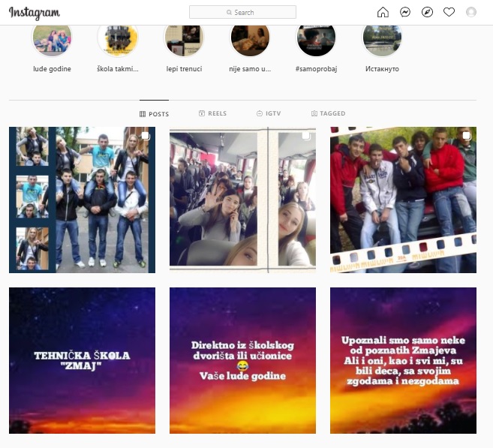This screenshot has width=493, height=448.
Task: Open Explore compass icon
Action: [427, 12]
